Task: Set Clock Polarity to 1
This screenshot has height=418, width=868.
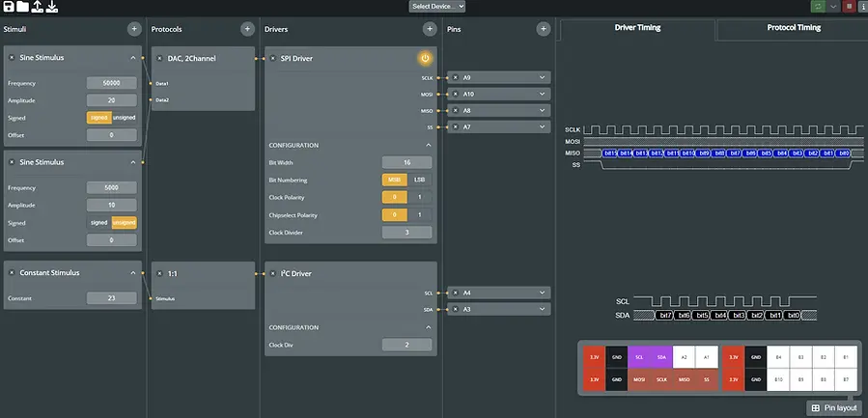Action: (420, 197)
